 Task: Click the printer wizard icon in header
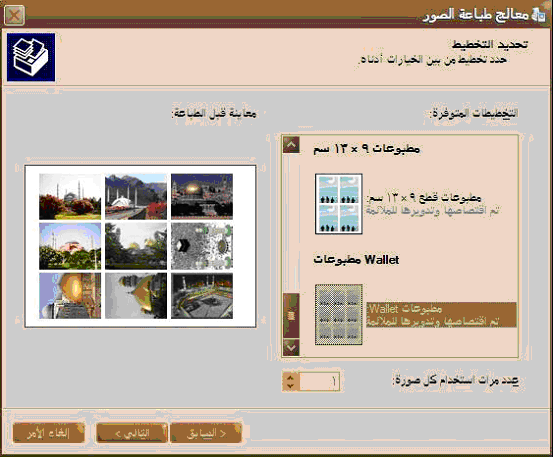(31, 57)
